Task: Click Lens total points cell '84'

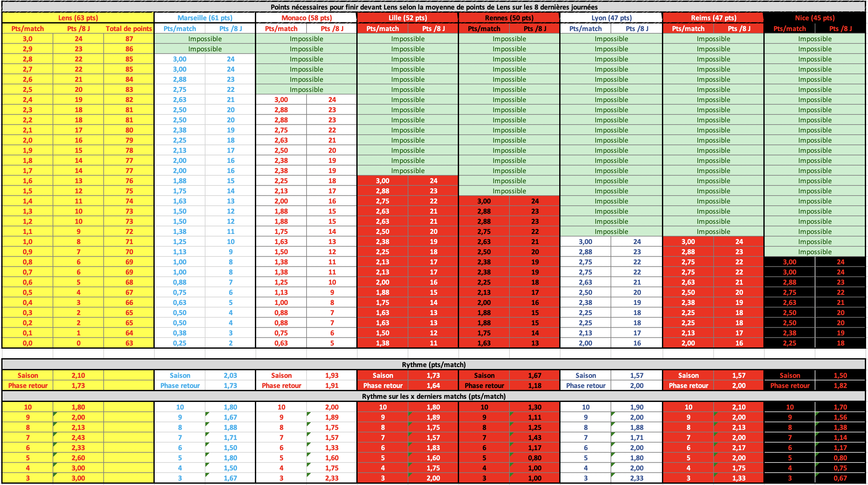Action: click(129, 79)
